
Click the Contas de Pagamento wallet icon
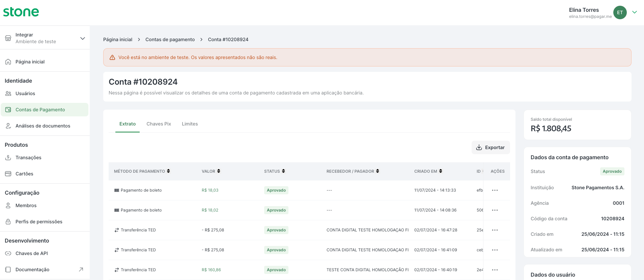tap(8, 110)
